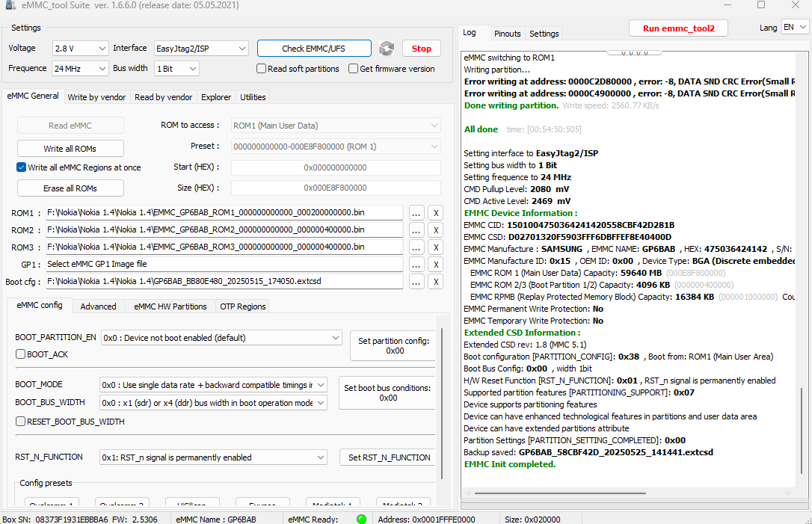Click the green eMMC Ready indicator
The image size is (812, 524).
[x=361, y=519]
